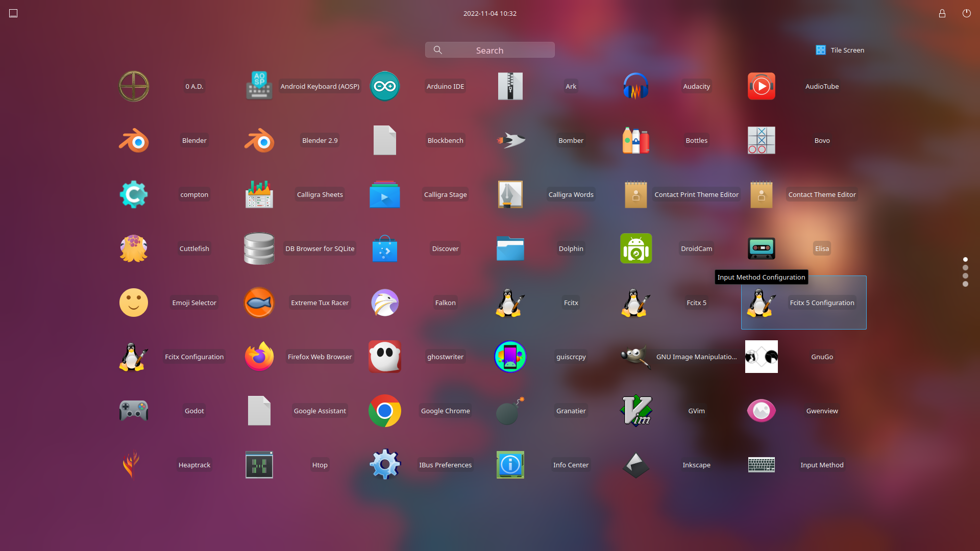This screenshot has height=551, width=980.
Task: Show the clock reading 2022-11-04 10:32
Action: point(490,13)
